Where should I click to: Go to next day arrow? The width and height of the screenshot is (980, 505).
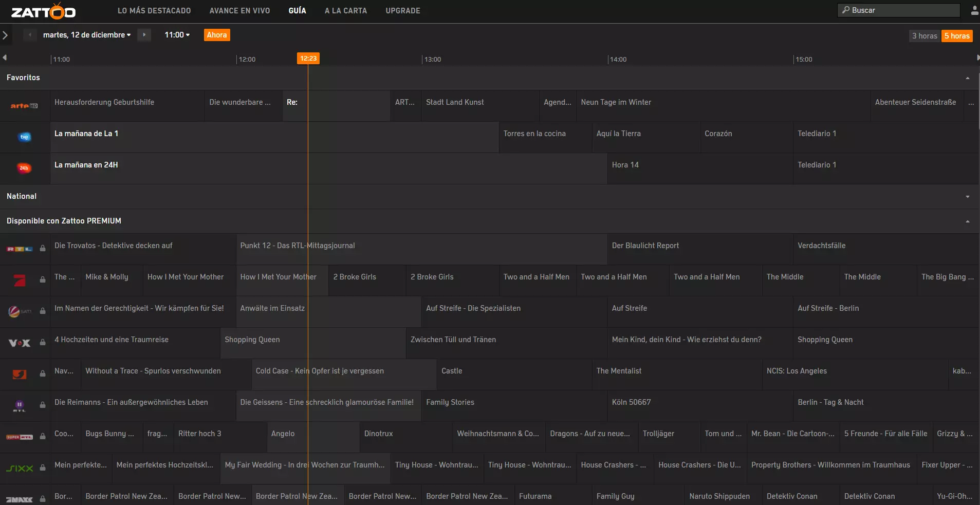coord(144,35)
